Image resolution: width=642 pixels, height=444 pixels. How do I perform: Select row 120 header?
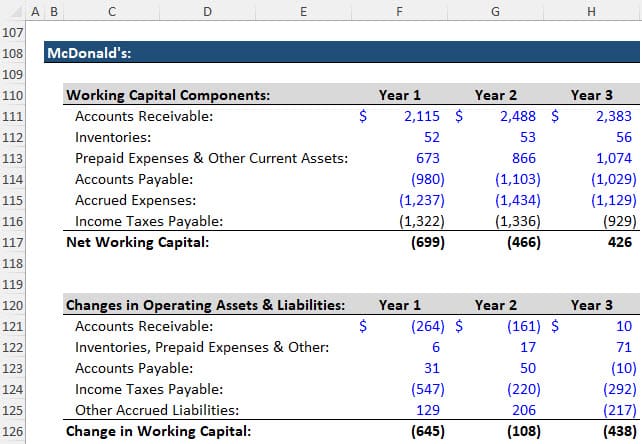12,306
